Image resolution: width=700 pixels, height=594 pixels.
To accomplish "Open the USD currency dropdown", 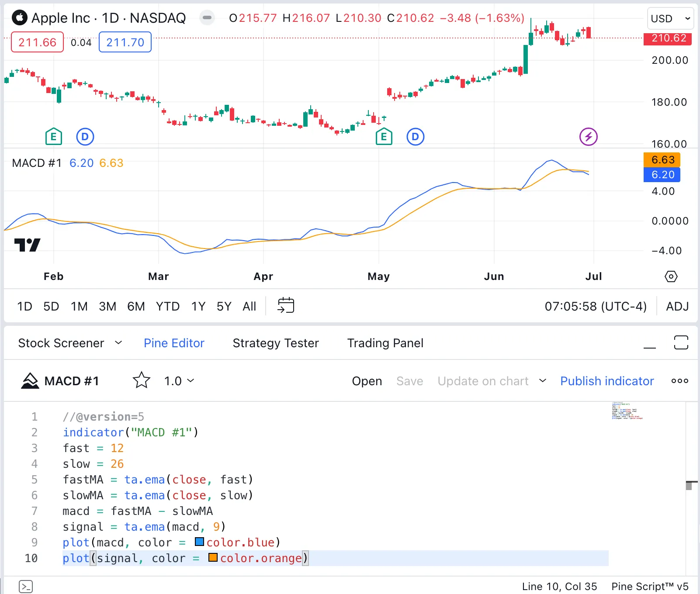I will [670, 19].
